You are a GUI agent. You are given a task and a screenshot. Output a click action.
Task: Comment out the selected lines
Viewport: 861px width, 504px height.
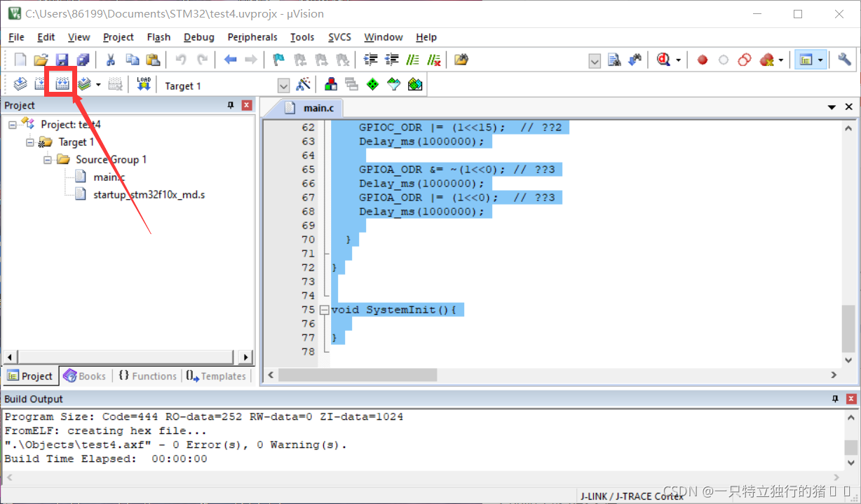[413, 60]
